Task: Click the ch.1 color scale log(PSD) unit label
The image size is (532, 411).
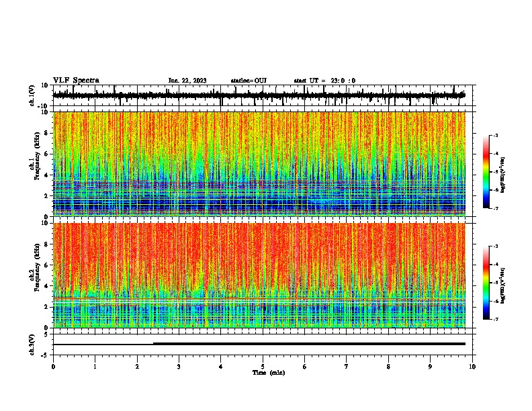Action: click(502, 175)
